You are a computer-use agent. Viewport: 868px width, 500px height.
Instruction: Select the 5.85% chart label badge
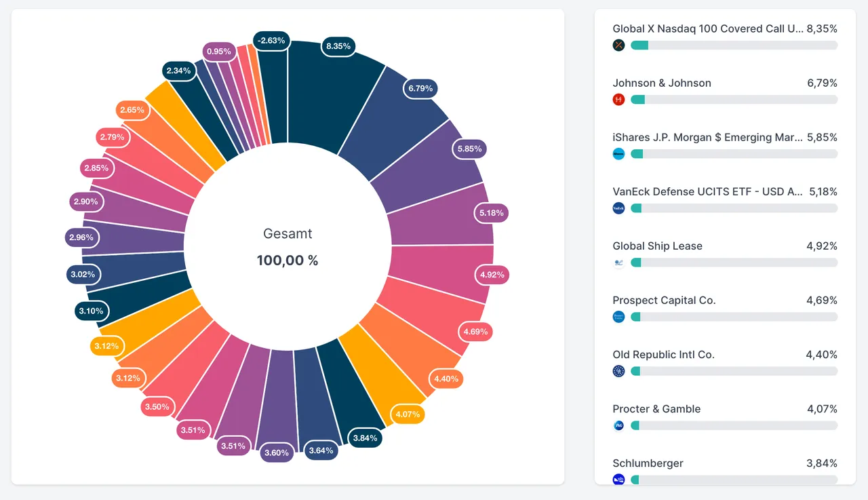point(470,149)
